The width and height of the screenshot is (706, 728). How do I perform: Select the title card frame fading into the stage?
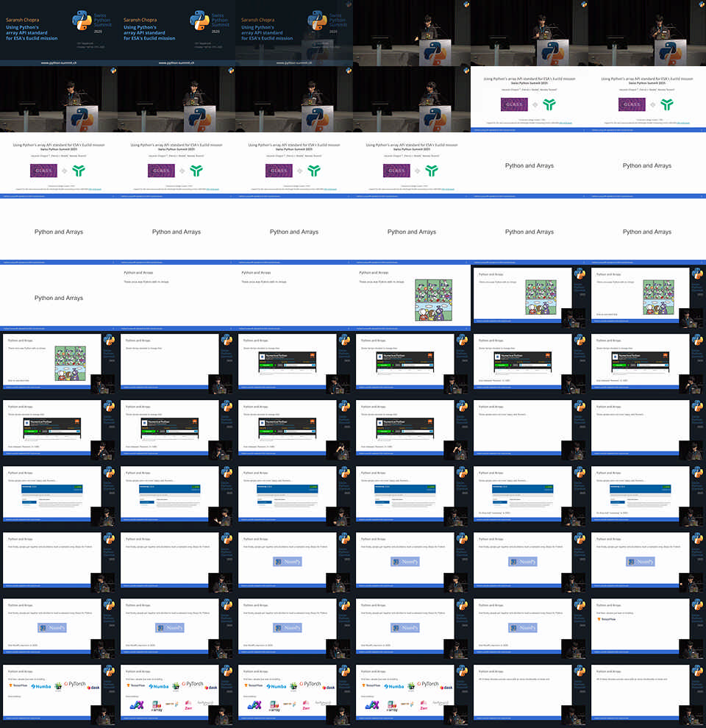pyautogui.click(x=294, y=33)
